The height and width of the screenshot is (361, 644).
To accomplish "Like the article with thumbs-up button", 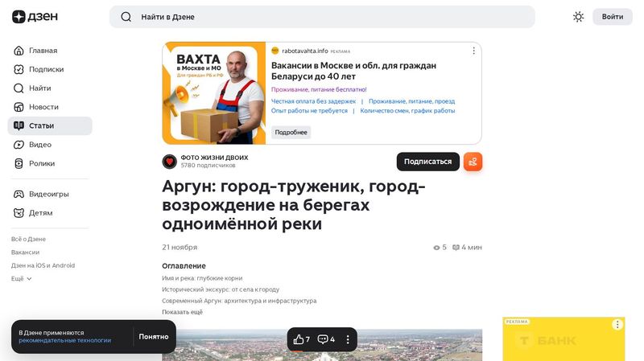I will click(301, 339).
